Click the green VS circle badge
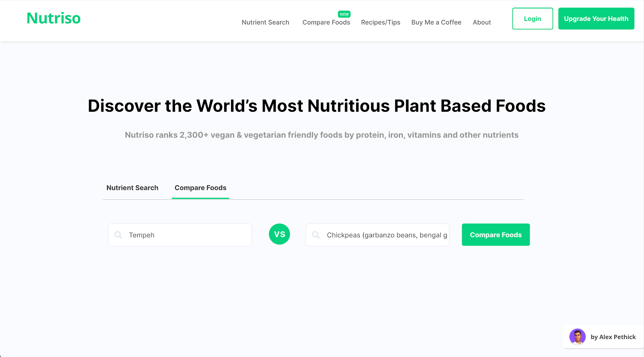This screenshot has height=357, width=644. (x=279, y=234)
